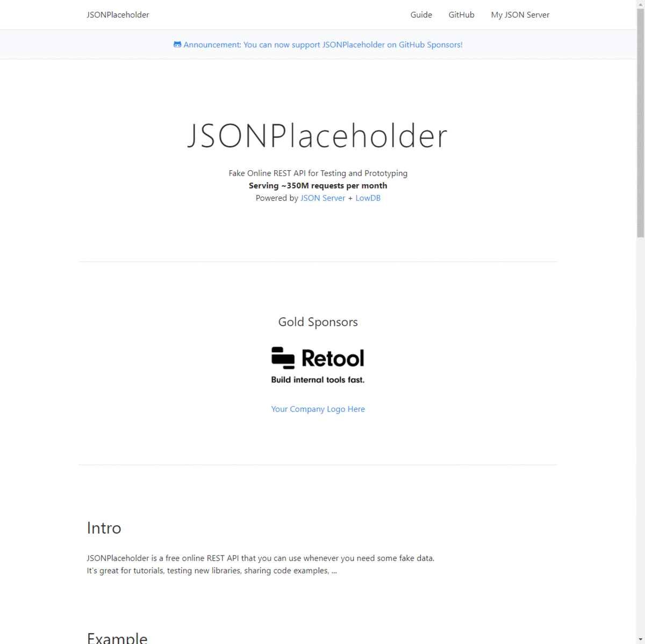645x644 pixels.
Task: Open Your Company Logo Here link
Action: point(318,409)
